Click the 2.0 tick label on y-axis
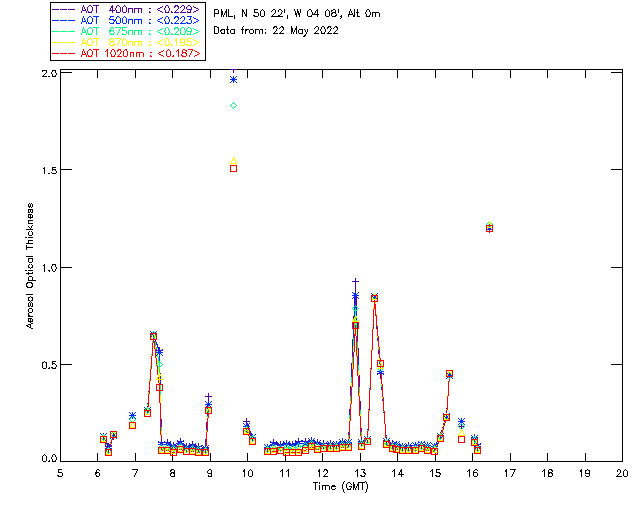This screenshot has width=640, height=512. [49, 75]
